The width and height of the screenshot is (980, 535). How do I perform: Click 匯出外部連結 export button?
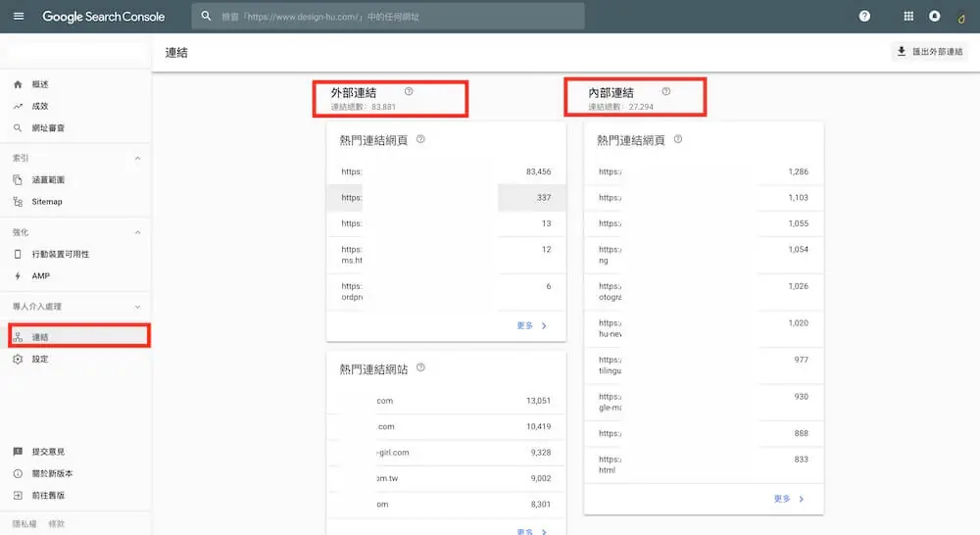tap(930, 51)
